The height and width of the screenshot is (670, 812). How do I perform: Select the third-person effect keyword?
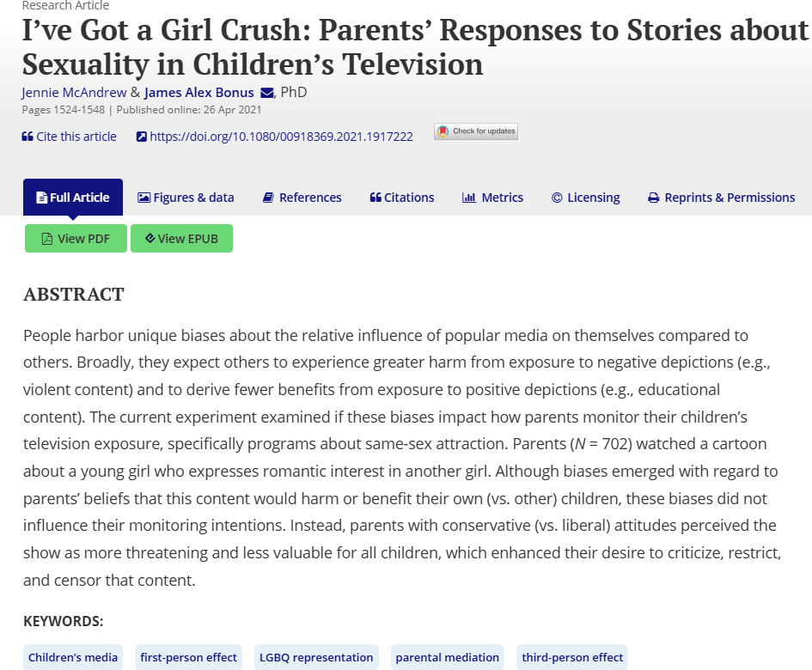pyautogui.click(x=572, y=657)
